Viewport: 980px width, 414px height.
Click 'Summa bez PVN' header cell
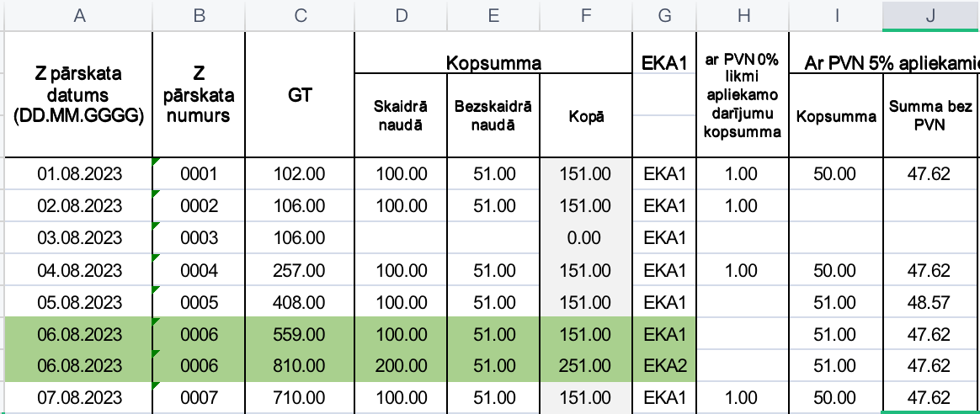[x=929, y=115]
